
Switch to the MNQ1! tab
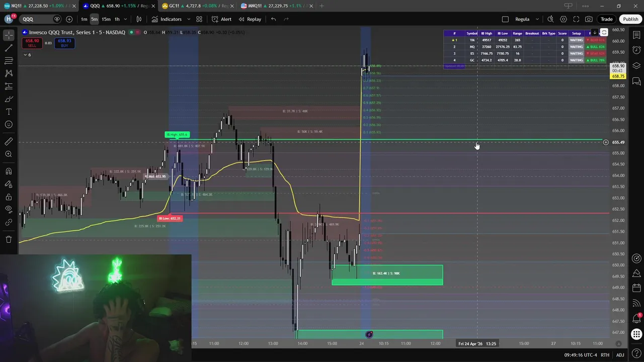(276, 6)
